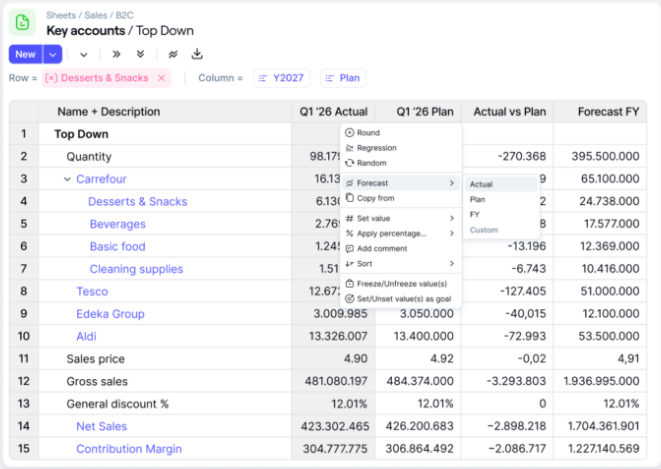Choose Plan in the Forecast submenu
The width and height of the screenshot is (661, 469).
tap(501, 199)
